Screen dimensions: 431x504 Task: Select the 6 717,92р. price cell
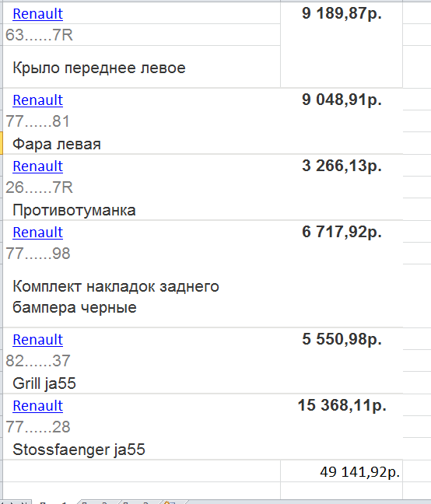(x=342, y=274)
